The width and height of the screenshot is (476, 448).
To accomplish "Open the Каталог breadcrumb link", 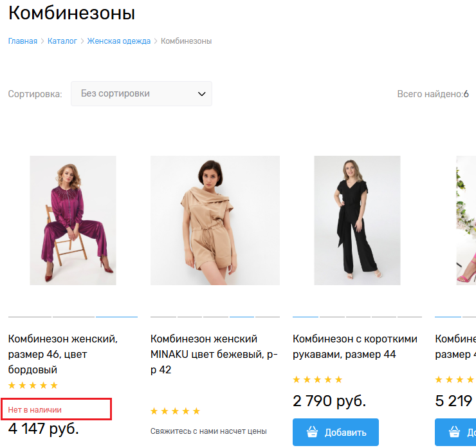I will (x=62, y=41).
